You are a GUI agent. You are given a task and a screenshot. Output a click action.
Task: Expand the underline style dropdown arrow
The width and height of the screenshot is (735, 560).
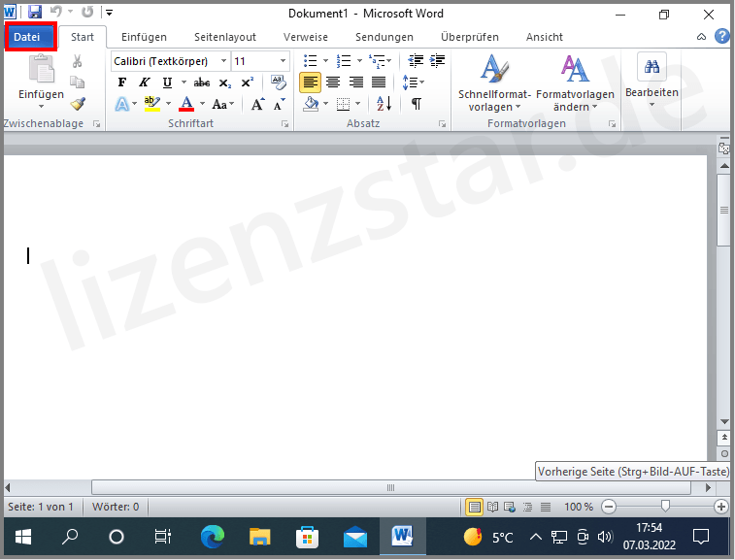[x=184, y=82]
